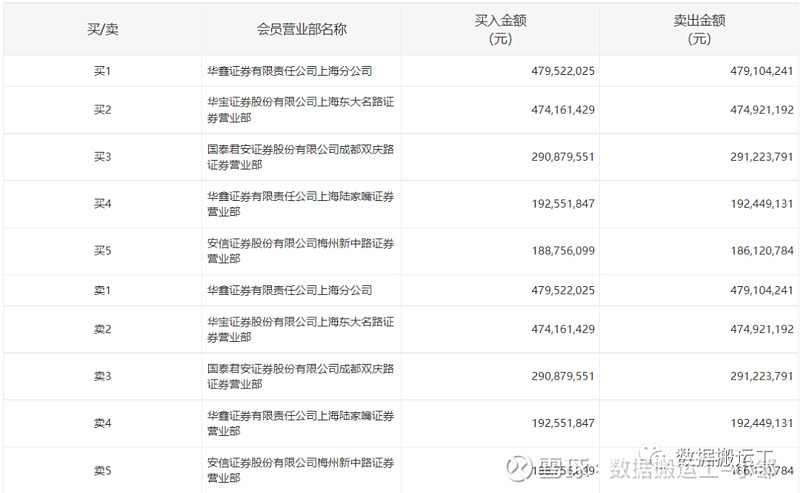800x493 pixels.
Task: Click 安信证券梅州新中路 name in 买5 row
Action: pos(301,251)
